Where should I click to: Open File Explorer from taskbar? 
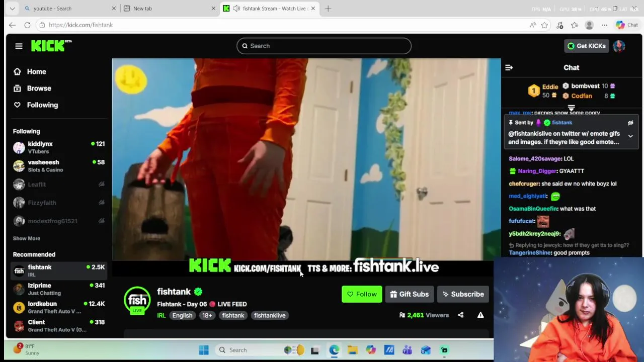352,350
